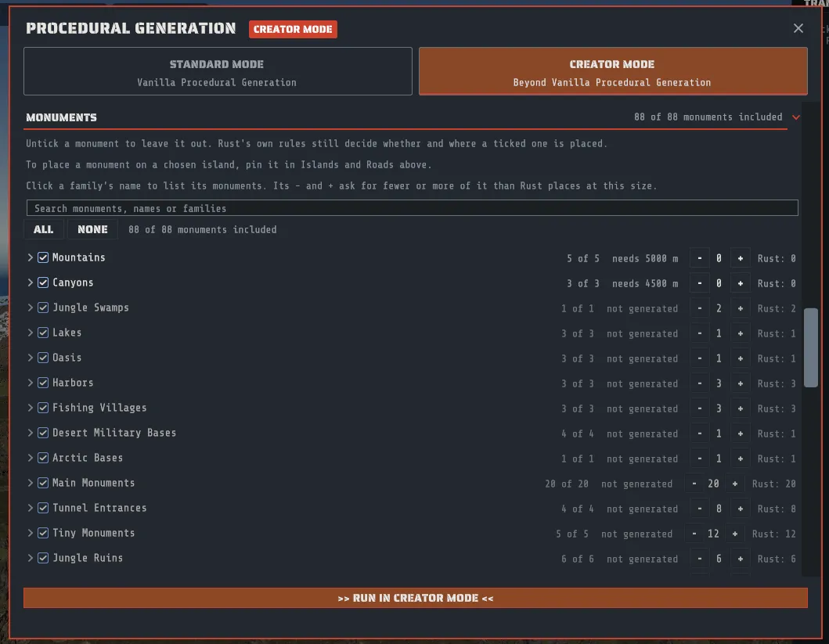This screenshot has width=829, height=644.
Task: Expand the Lakes family list
Action: click(30, 333)
